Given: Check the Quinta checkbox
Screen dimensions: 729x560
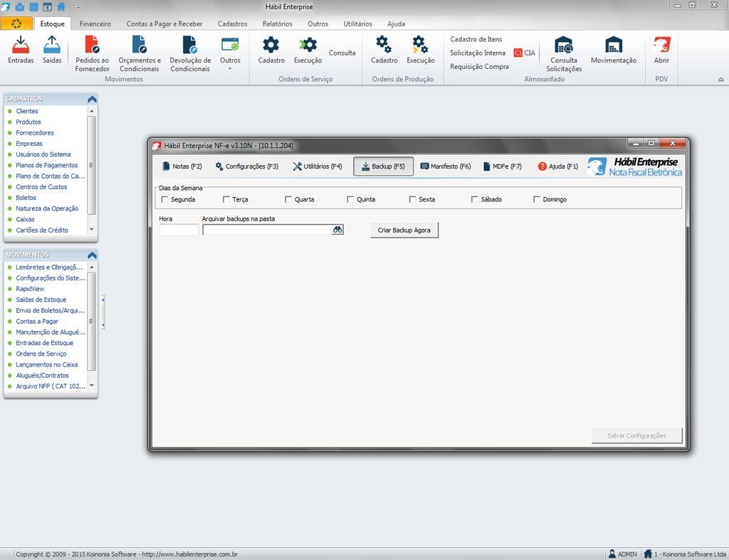Looking at the screenshot, I should [350, 199].
